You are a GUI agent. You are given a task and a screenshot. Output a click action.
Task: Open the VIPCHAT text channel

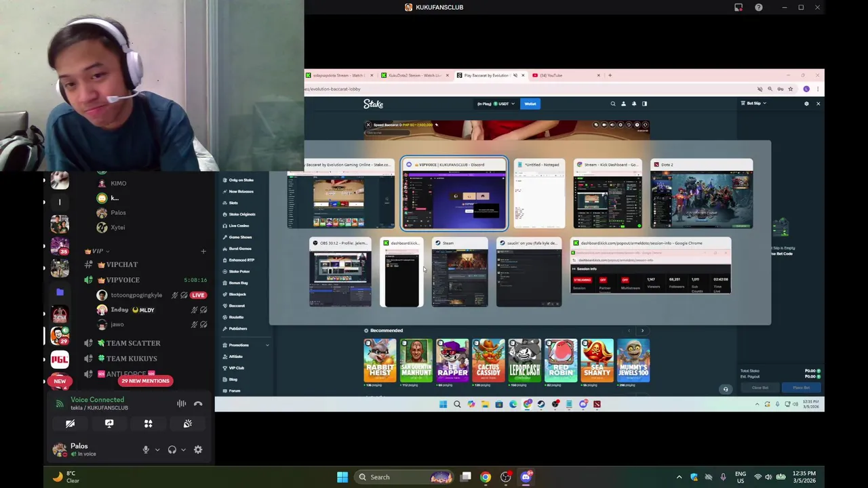pyautogui.click(x=121, y=264)
